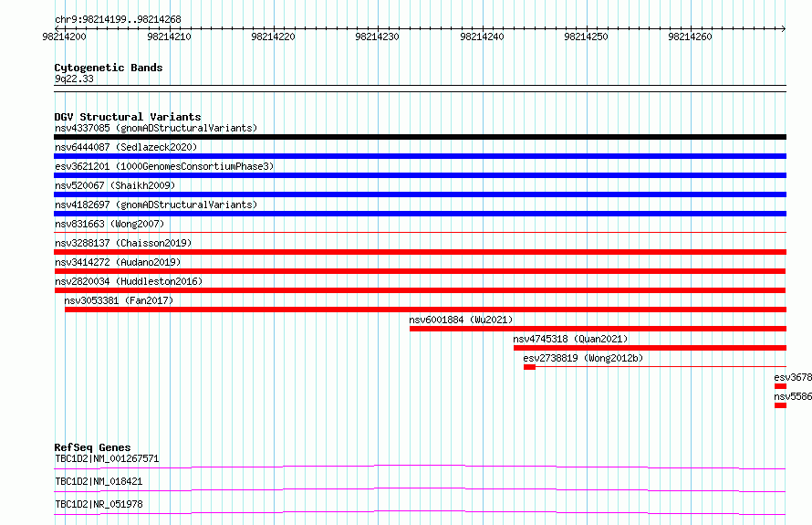The image size is (812, 525).
Task: Open the nsv831663 (Wong2007) label
Action: (x=109, y=224)
